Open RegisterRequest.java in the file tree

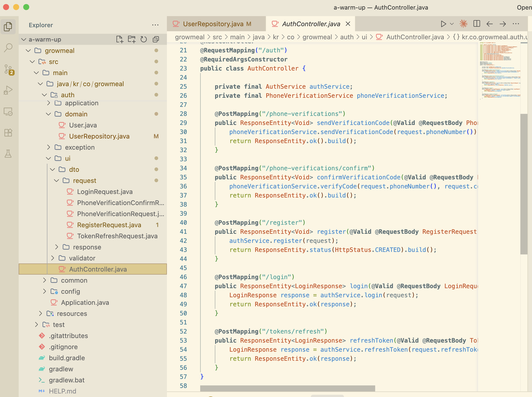coord(109,225)
